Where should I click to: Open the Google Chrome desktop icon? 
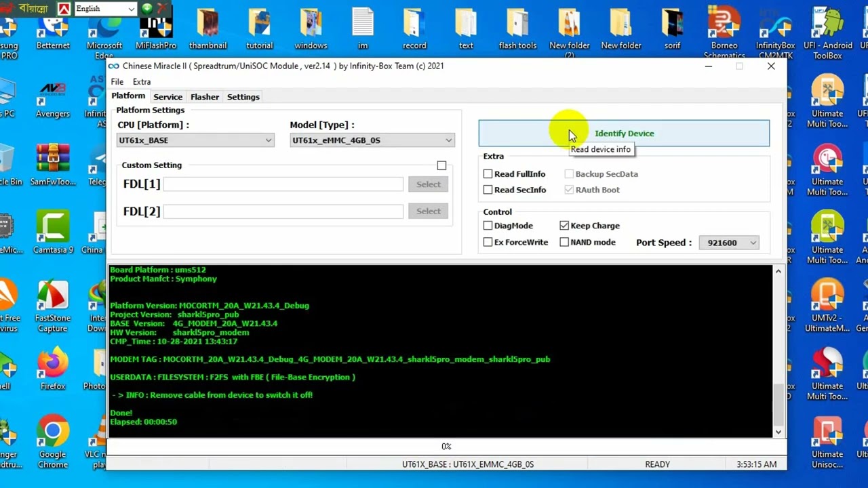53,442
